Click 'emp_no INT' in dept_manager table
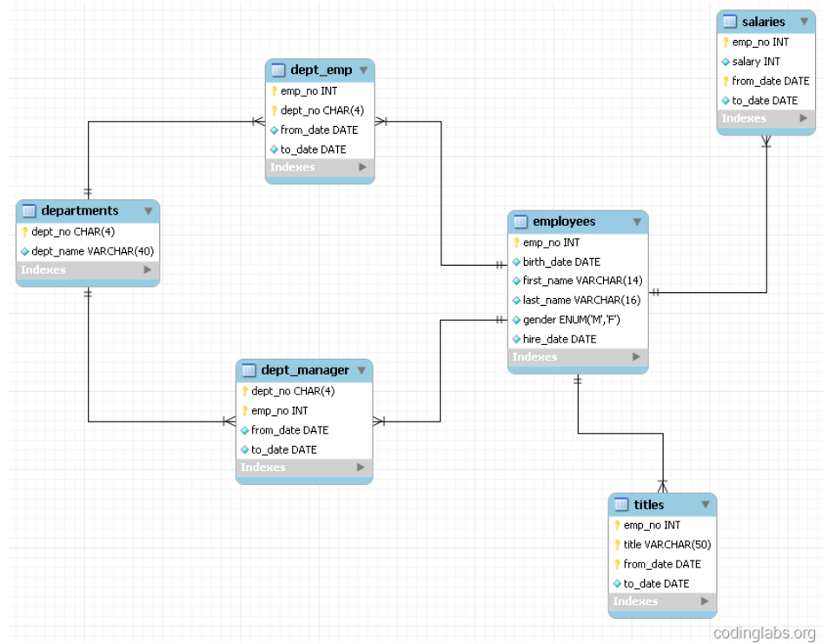Image resolution: width=829 pixels, height=644 pixels. click(280, 411)
